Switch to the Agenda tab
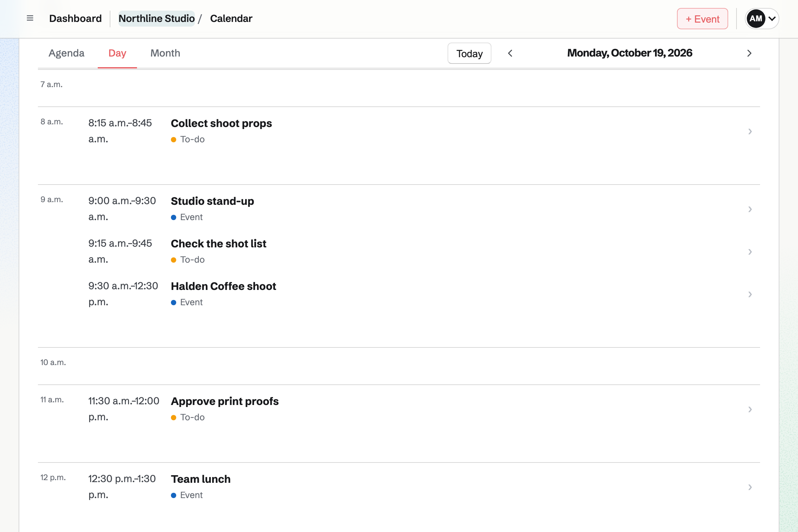This screenshot has width=798, height=532. (66, 53)
